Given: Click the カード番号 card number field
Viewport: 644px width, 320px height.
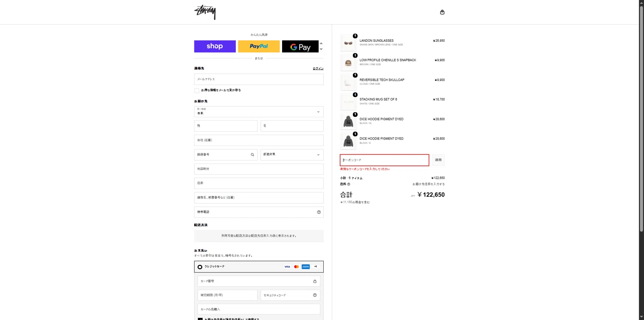Looking at the screenshot, I should point(259,281).
